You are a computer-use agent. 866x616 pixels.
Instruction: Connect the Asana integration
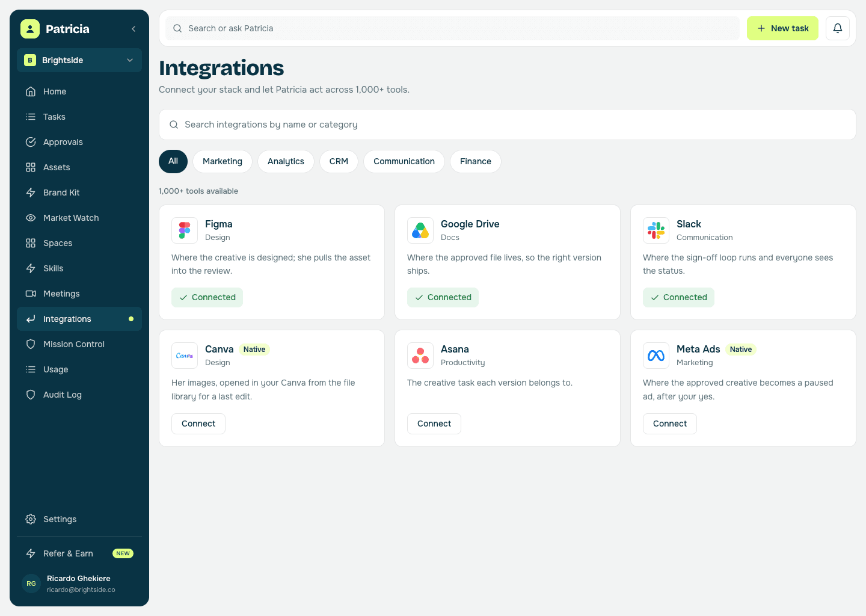[x=434, y=423]
